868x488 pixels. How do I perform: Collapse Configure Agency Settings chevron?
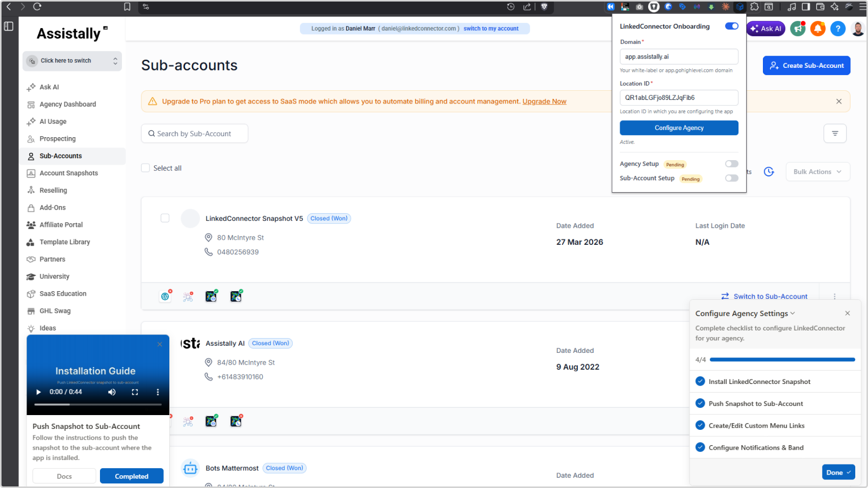tap(793, 314)
